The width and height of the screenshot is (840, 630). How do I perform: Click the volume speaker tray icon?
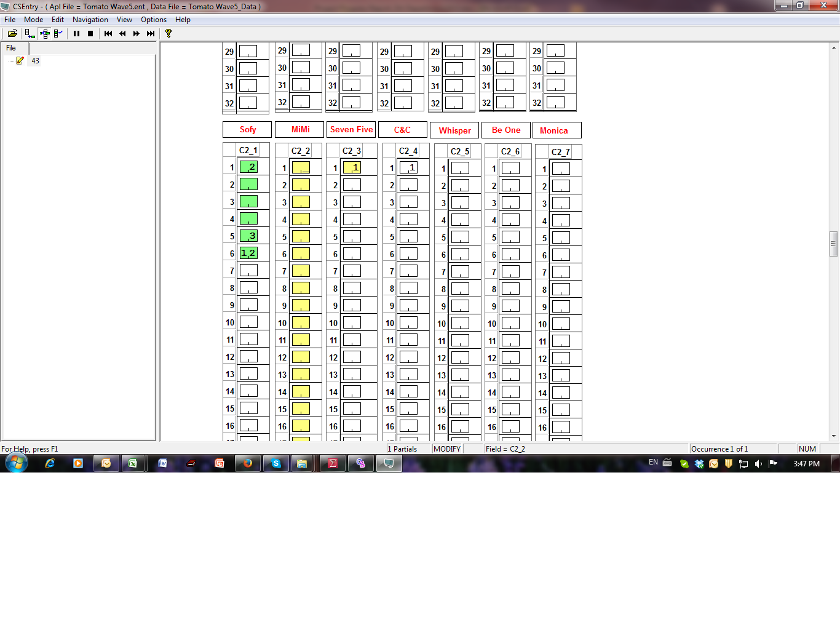[x=758, y=464]
